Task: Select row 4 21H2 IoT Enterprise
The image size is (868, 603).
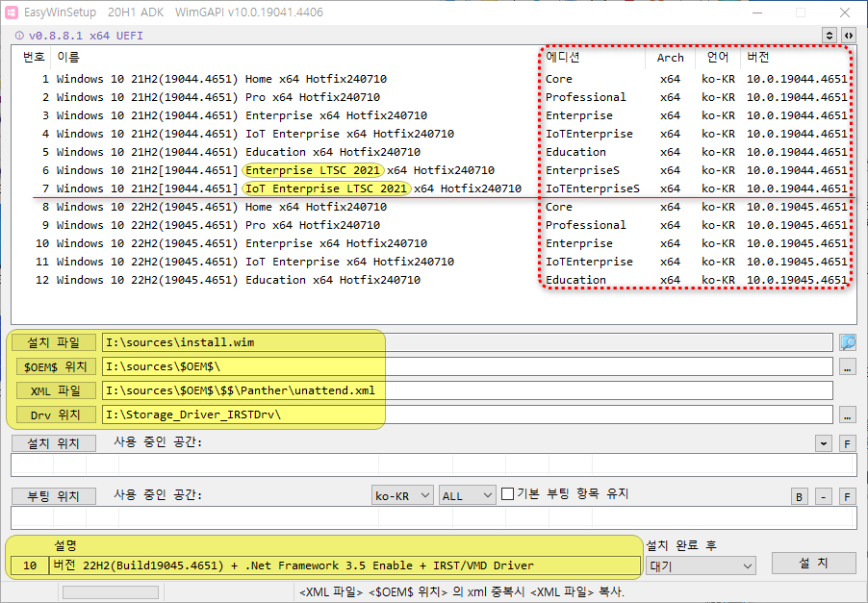Action: point(433,134)
